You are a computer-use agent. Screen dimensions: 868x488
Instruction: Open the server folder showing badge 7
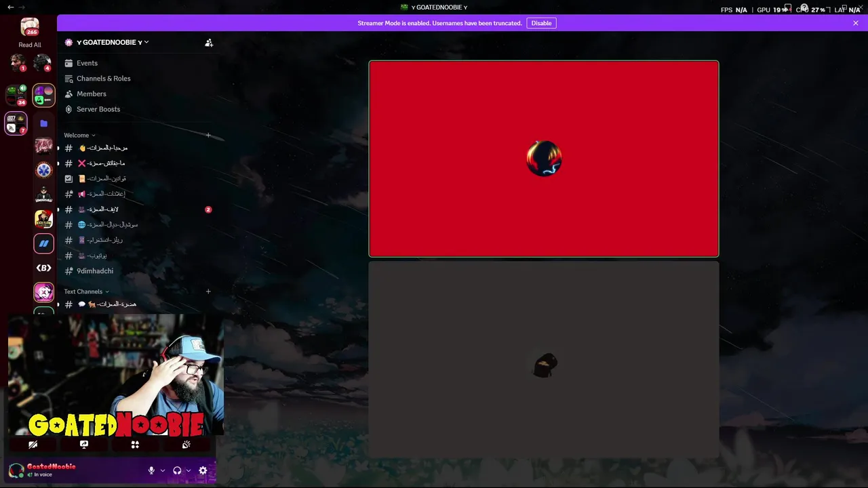pos(16,123)
